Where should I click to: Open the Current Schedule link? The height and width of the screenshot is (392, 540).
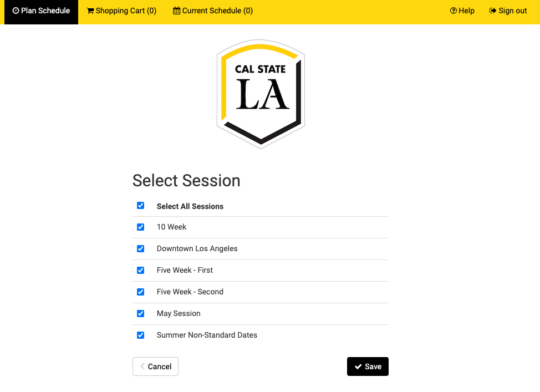pos(212,11)
